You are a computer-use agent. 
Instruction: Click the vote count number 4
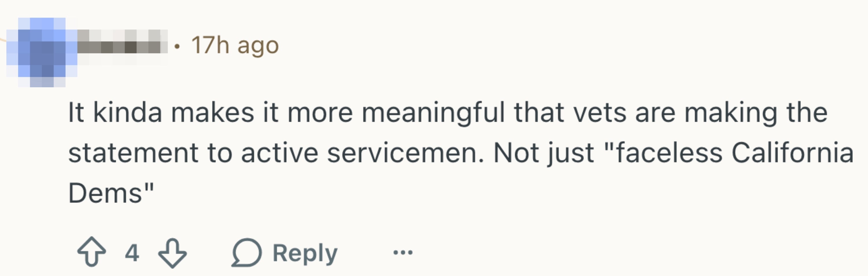pyautogui.click(x=132, y=253)
